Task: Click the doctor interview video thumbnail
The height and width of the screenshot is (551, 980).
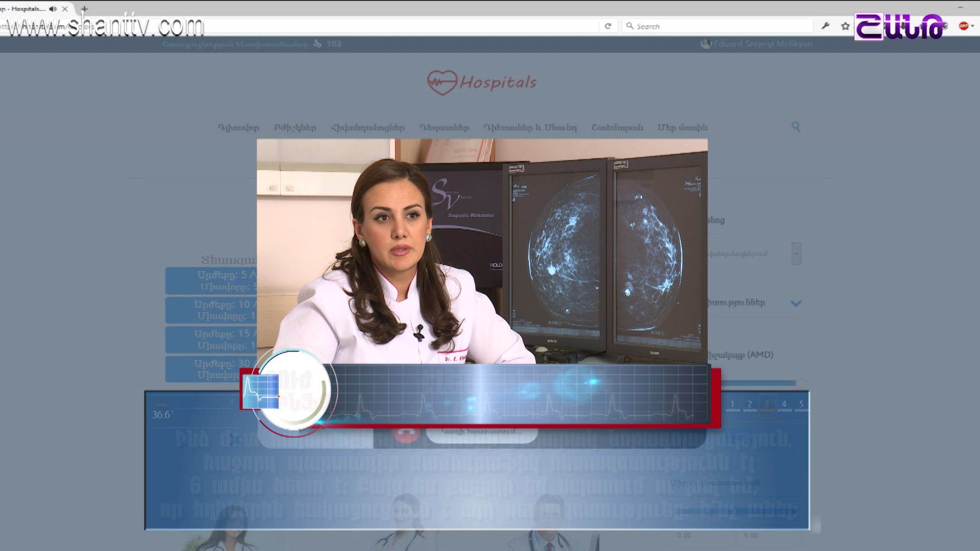Action: 482,252
